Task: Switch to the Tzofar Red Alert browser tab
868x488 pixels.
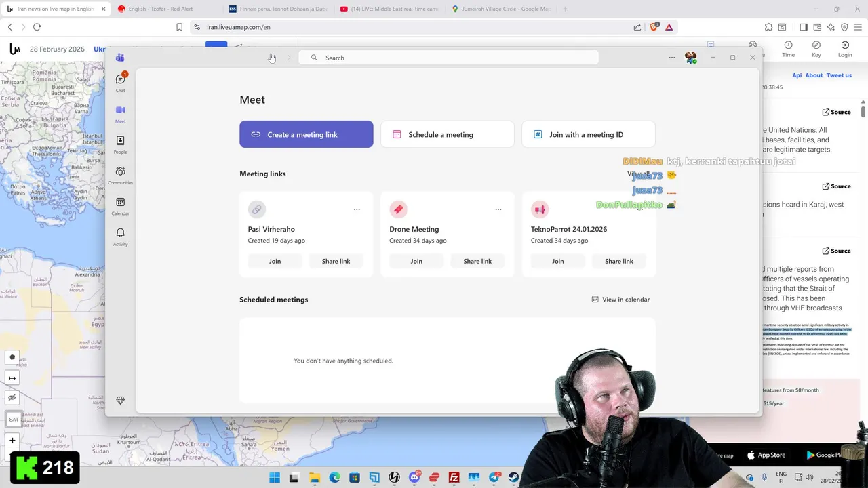Action: pyautogui.click(x=166, y=9)
